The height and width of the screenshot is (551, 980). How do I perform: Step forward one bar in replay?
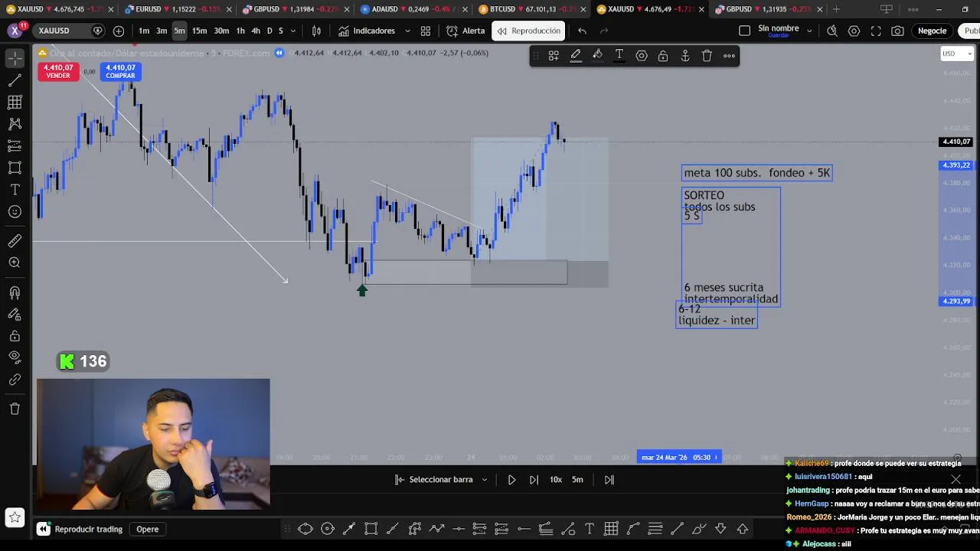pos(534,480)
